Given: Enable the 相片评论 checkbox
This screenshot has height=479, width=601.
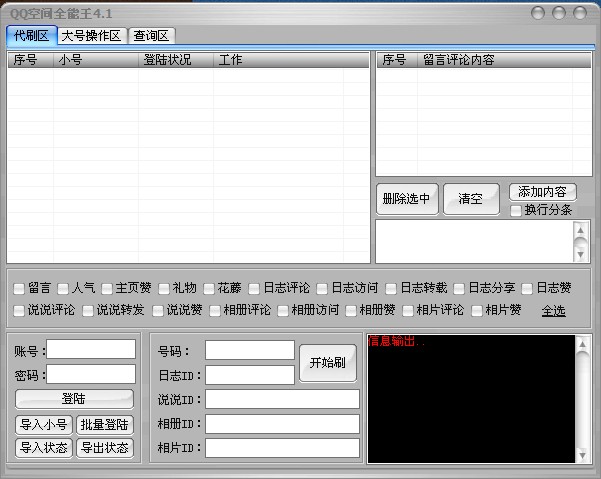Looking at the screenshot, I should click(408, 310).
